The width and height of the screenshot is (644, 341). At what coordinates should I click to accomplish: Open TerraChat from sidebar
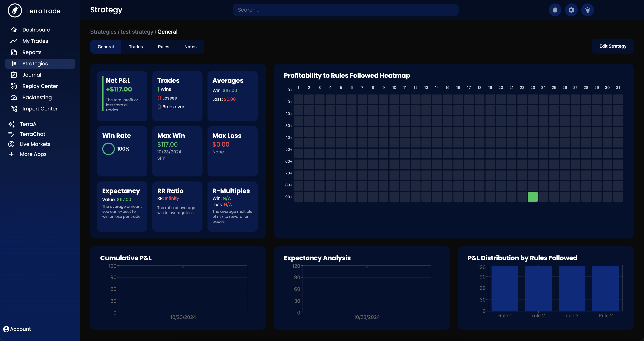click(33, 134)
